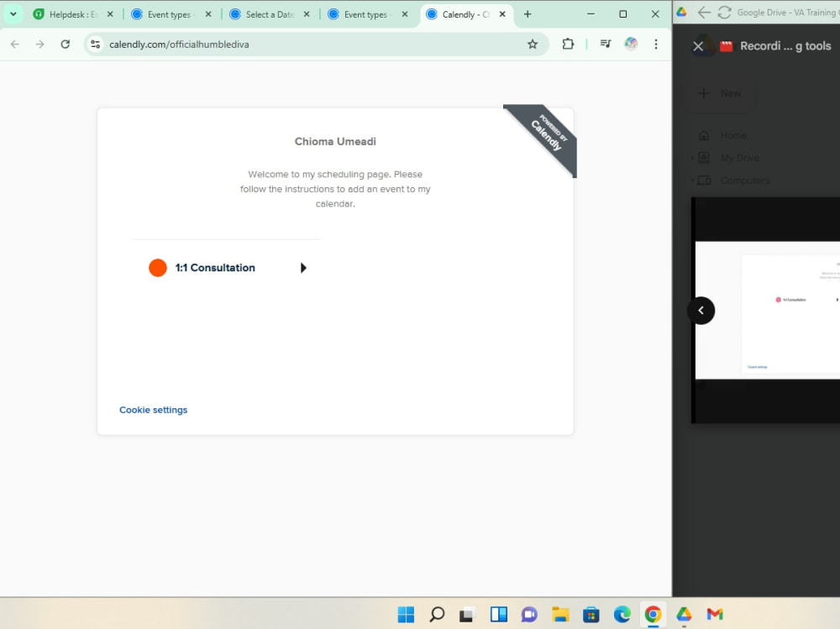This screenshot has width=840, height=629.
Task: Go to previous file in Drive preview
Action: (x=701, y=311)
